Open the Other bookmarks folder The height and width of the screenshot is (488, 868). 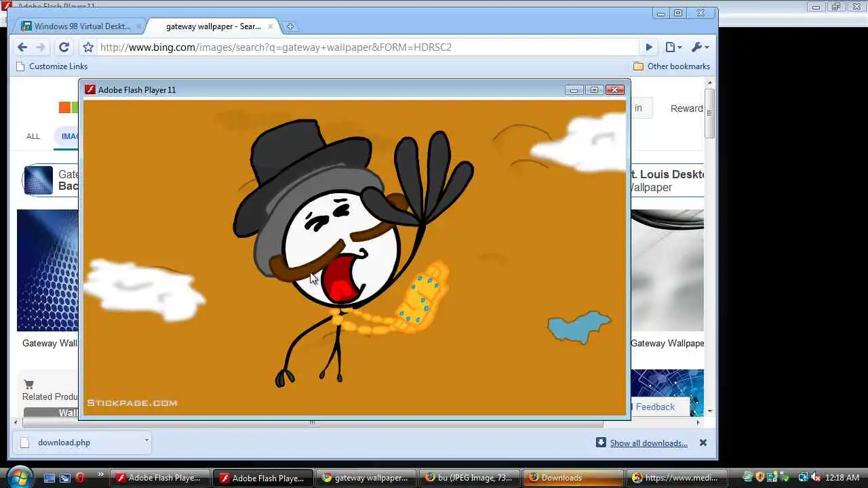click(x=671, y=66)
